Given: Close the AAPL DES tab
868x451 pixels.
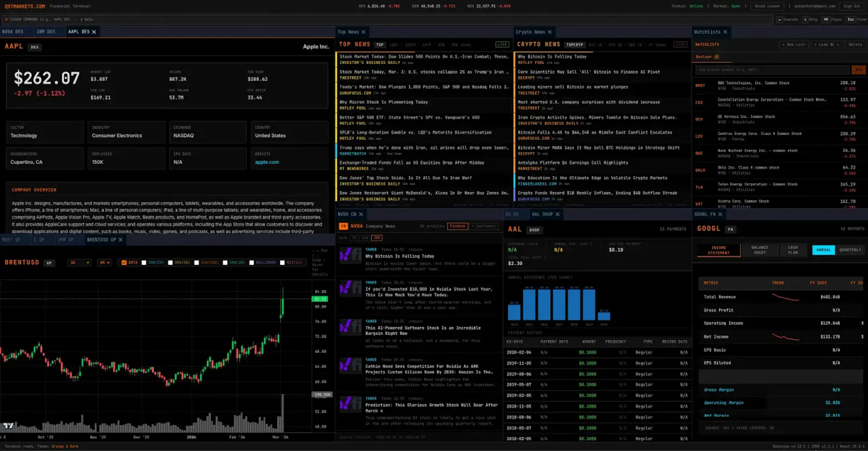Looking at the screenshot, I should click(94, 32).
